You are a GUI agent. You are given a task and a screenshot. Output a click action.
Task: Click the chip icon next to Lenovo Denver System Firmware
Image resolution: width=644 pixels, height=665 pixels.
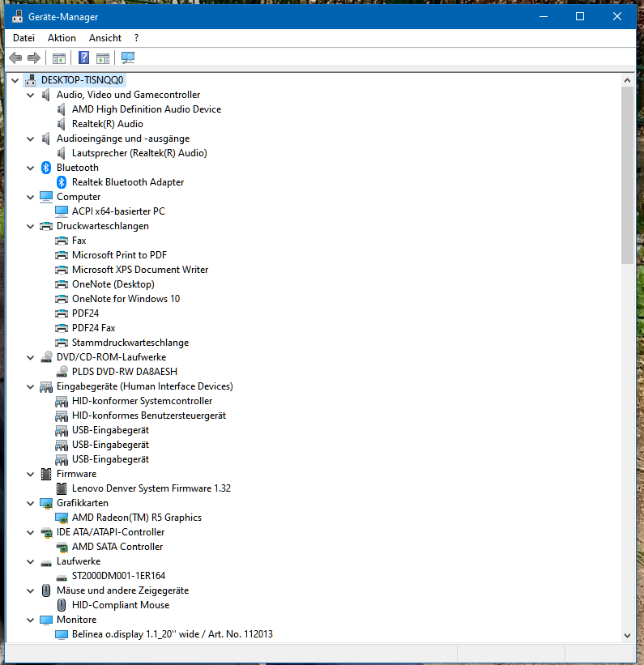62,488
